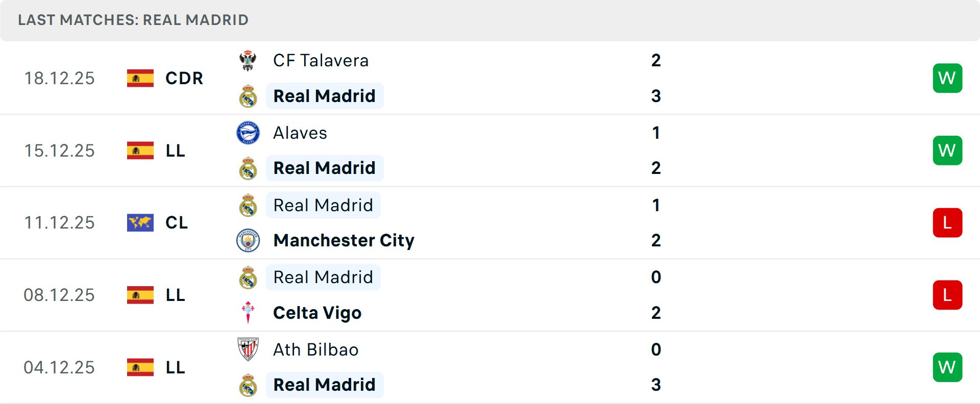The image size is (980, 404).
Task: Click the Alaves club crest
Action: click(x=248, y=133)
